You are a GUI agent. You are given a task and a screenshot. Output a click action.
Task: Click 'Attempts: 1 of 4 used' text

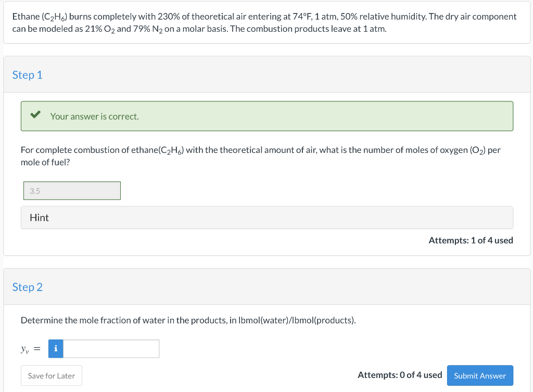(x=470, y=240)
